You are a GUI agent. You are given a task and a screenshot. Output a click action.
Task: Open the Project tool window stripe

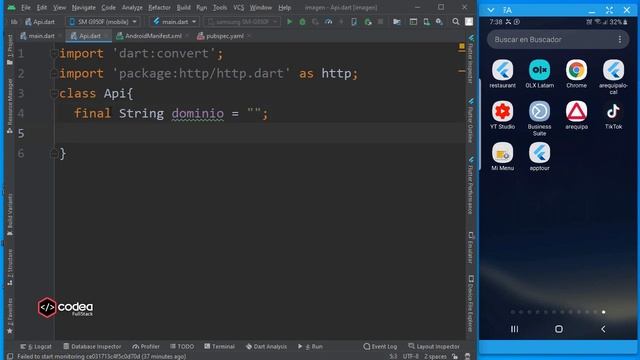[x=10, y=50]
